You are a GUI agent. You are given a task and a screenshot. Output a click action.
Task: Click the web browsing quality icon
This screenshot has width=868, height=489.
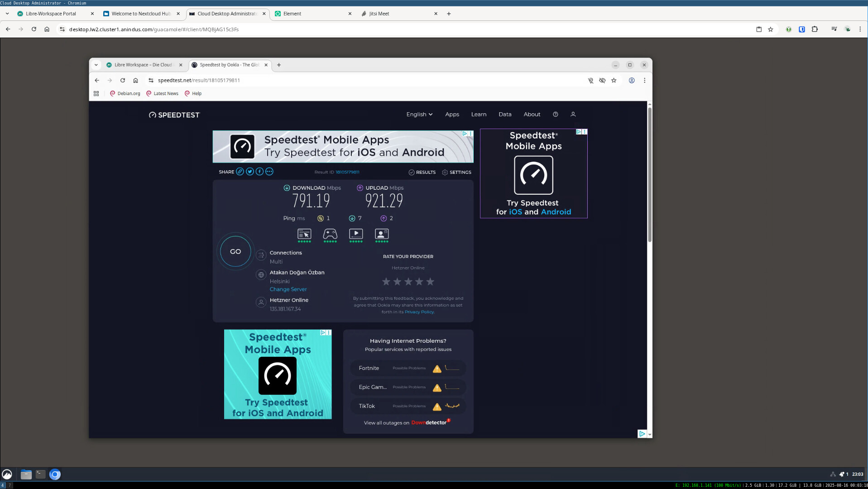tap(304, 234)
